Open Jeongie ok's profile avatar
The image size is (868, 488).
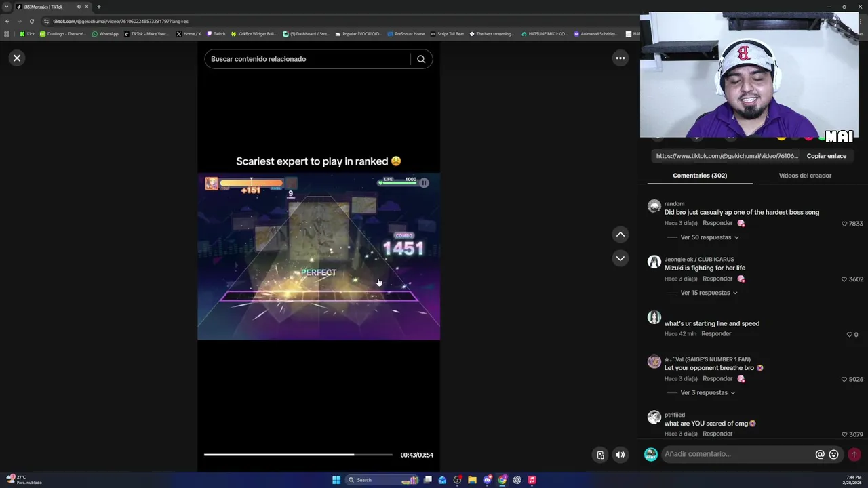click(654, 262)
